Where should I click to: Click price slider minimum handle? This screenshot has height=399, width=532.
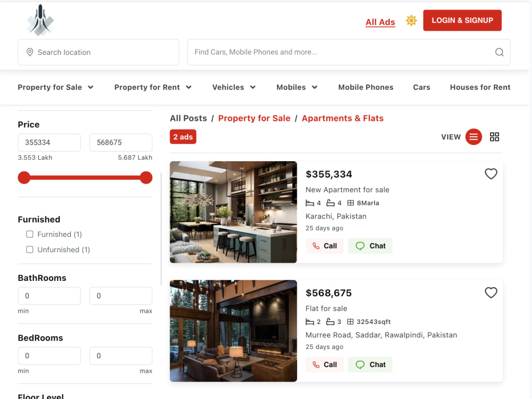(x=24, y=178)
